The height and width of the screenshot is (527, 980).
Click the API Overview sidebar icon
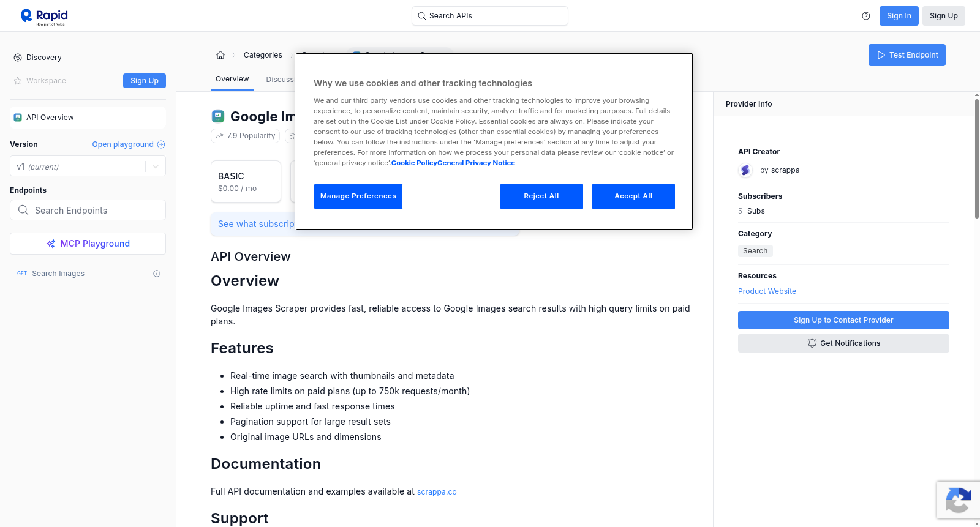(x=18, y=118)
